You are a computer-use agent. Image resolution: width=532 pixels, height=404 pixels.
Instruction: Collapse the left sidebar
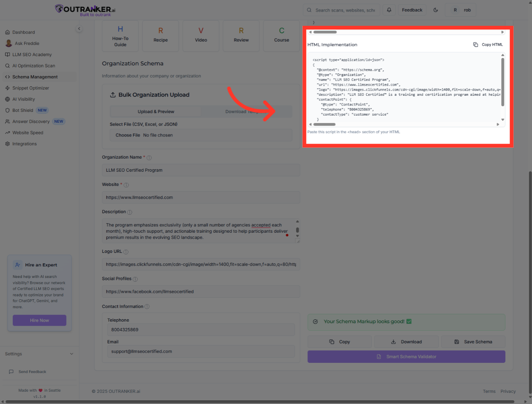point(79,28)
